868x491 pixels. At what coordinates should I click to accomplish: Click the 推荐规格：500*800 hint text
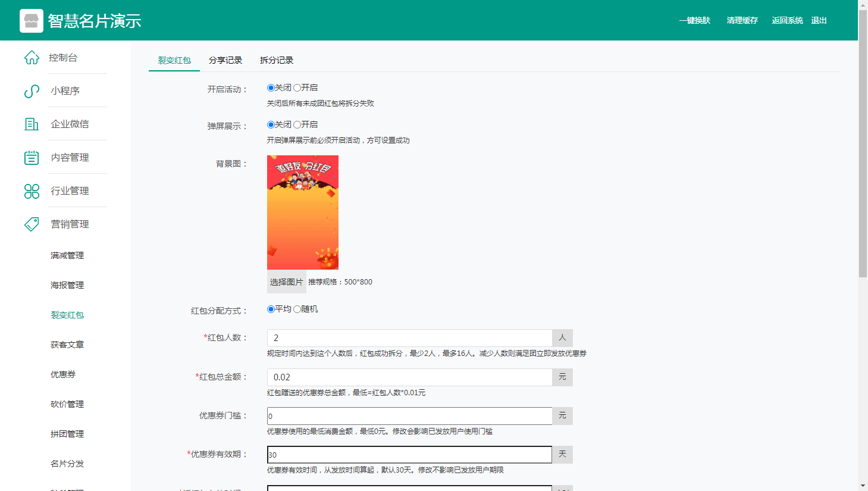[340, 282]
